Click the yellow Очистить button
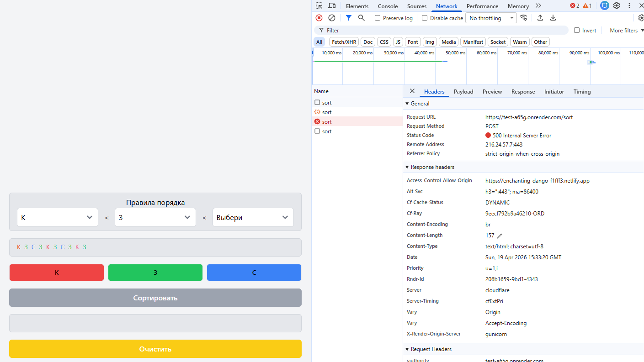Viewport: 644px width, 362px height. 155,349
